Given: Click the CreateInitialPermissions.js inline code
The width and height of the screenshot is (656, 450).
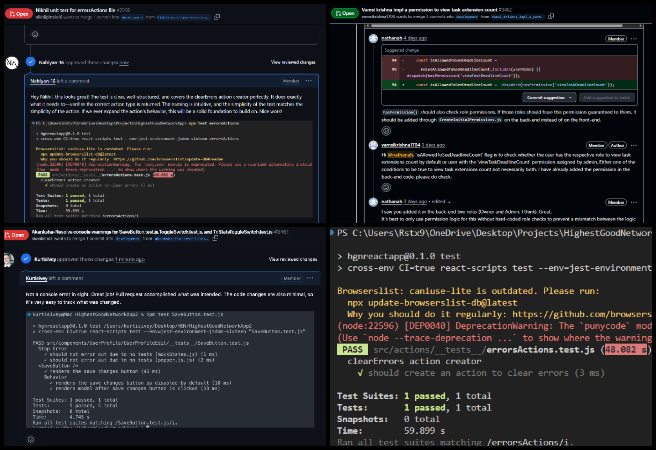Looking at the screenshot, I should point(470,120).
